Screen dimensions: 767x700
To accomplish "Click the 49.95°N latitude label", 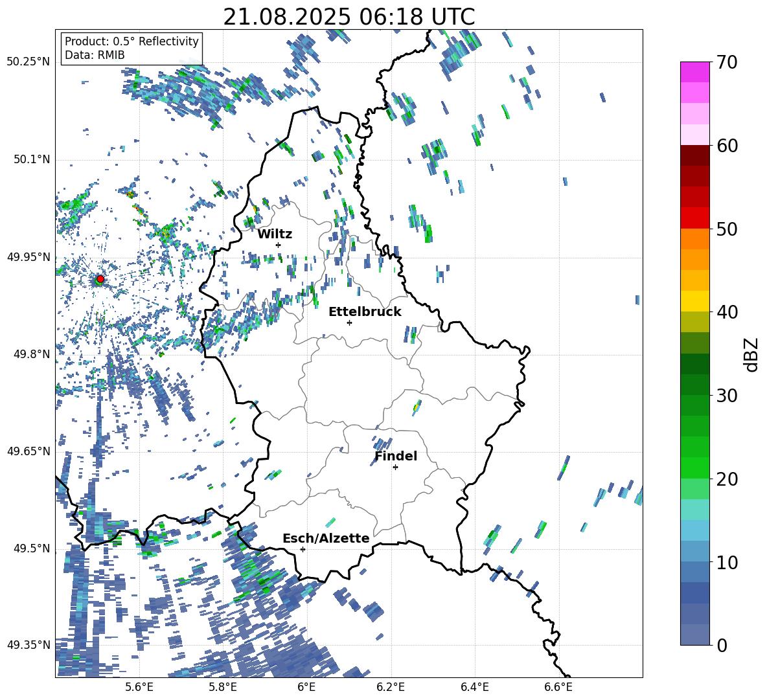I will (29, 257).
